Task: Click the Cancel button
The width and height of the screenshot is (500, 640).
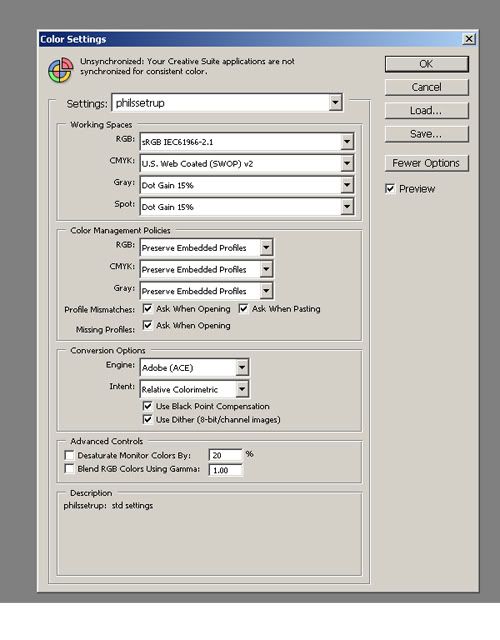Action: pyautogui.click(x=427, y=87)
